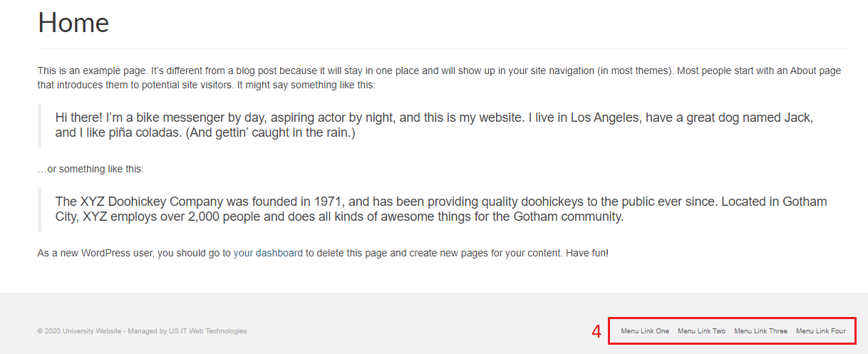868x354 pixels.
Task: Click 'Managed by US:IT Web Technologies' text
Action: pos(187,331)
